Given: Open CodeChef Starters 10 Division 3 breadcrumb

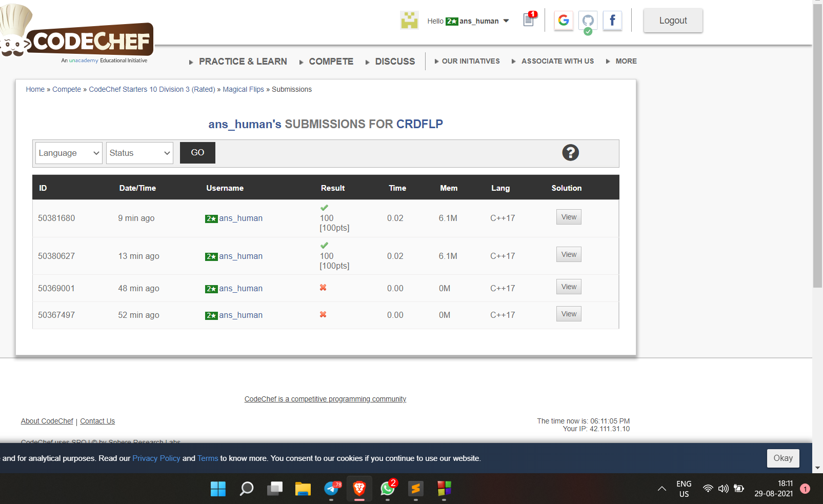Looking at the screenshot, I should tap(152, 89).
